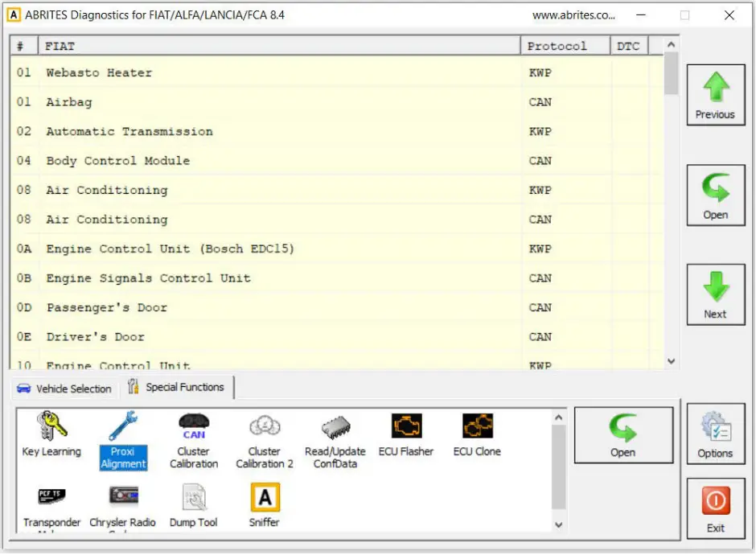Select the Body Control Module row
Screen dimensions: 756x555
click(x=336, y=161)
